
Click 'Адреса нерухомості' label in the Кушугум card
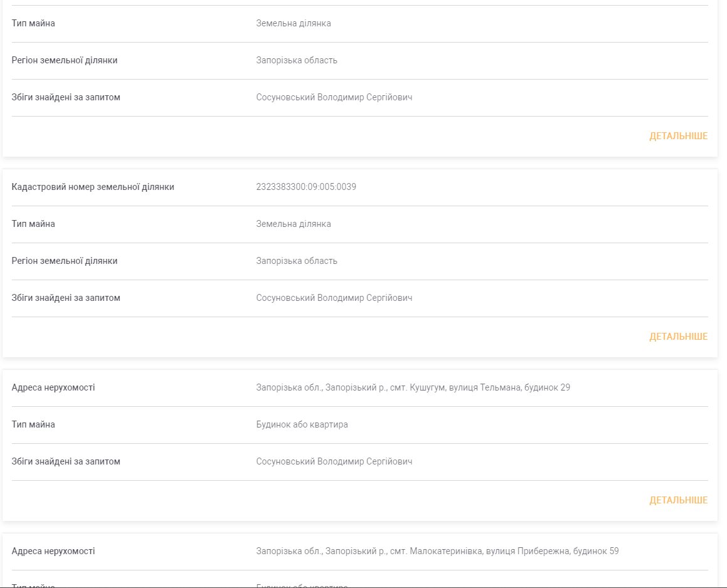coord(53,387)
